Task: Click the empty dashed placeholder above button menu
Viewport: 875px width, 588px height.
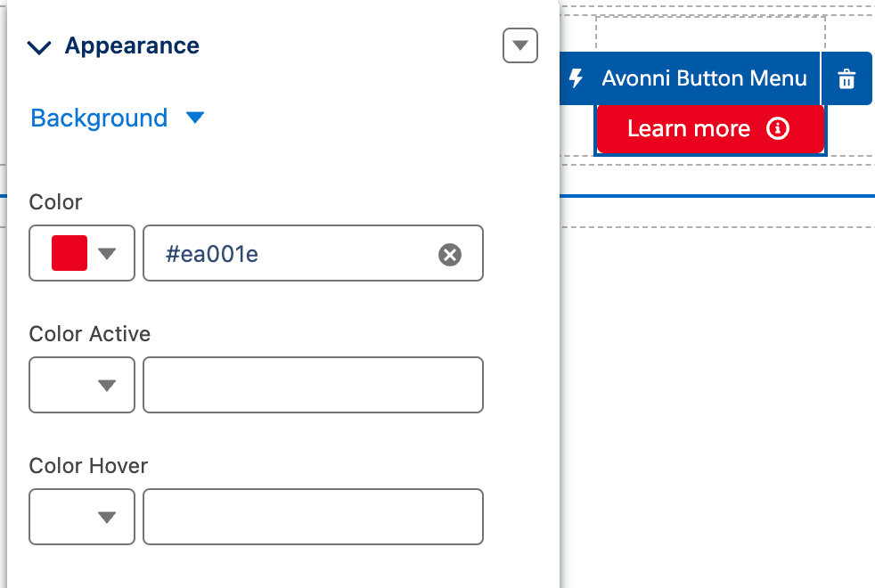Action: [710, 33]
